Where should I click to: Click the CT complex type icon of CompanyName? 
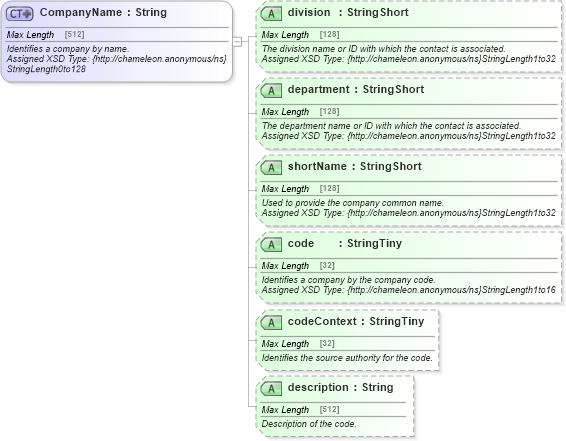pos(20,14)
